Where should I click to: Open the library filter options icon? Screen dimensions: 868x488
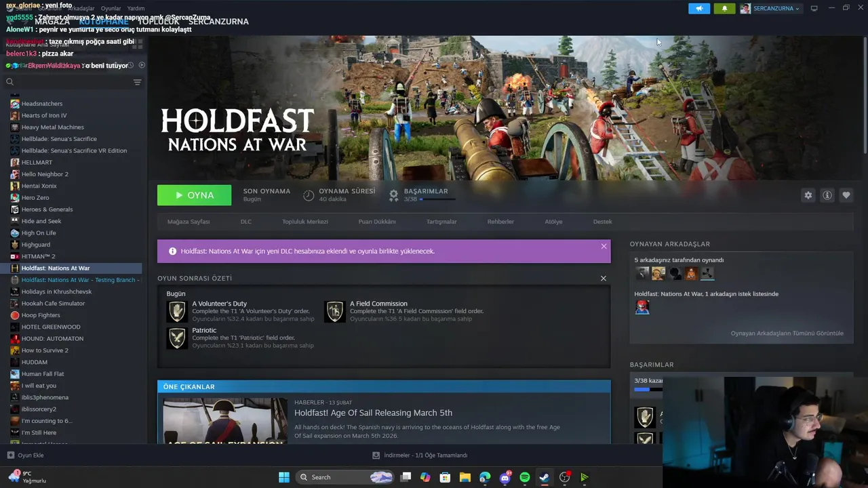(137, 82)
